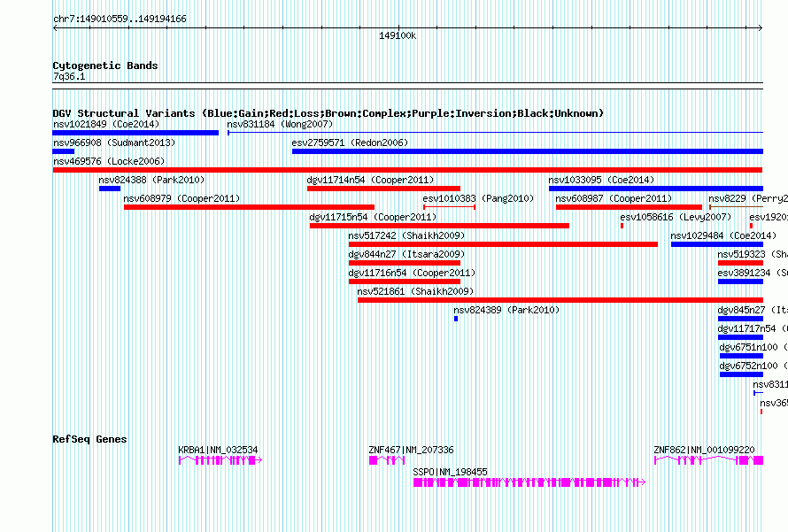Click the blue esv3891234 gain bar
The image size is (788, 532).
coord(741,281)
